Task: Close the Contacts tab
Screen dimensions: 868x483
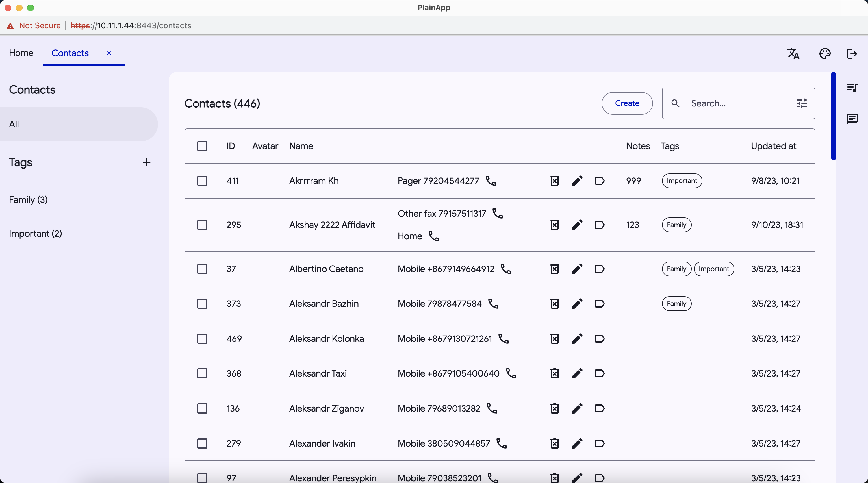Action: pos(109,53)
